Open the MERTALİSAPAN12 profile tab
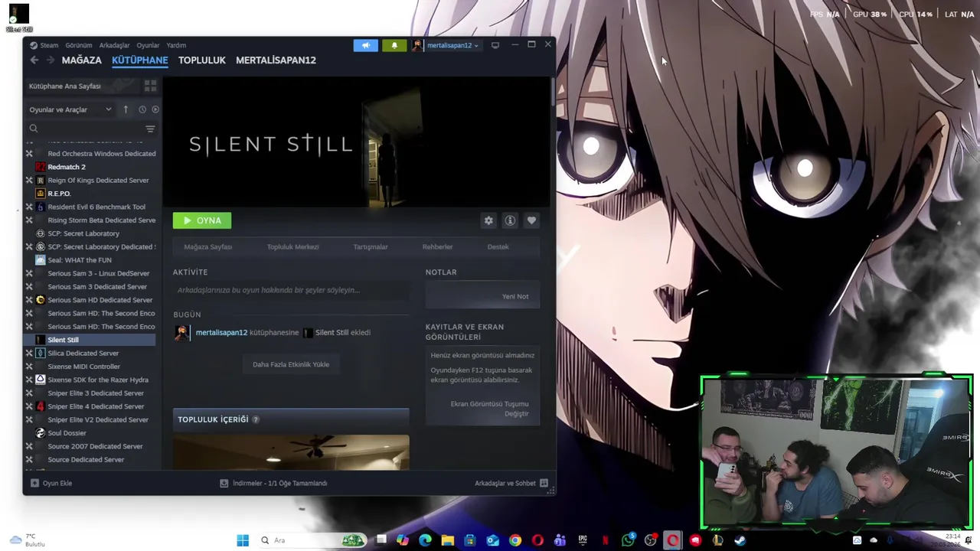 point(276,60)
